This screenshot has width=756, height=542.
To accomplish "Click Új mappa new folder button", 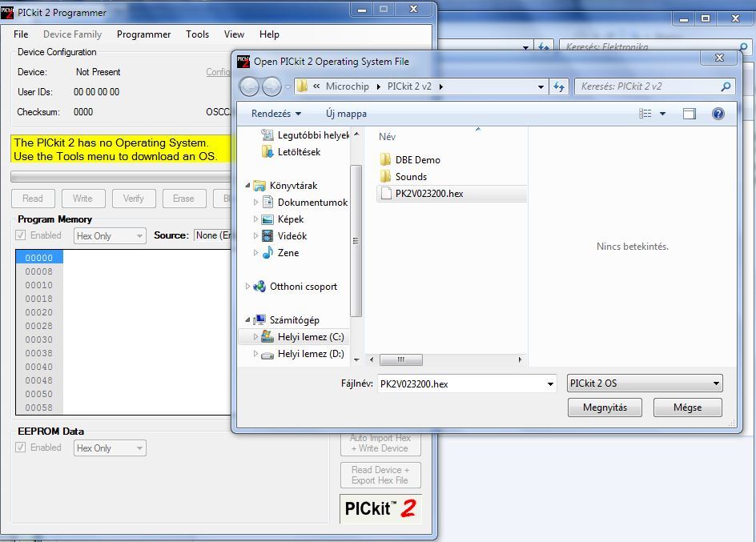I will (x=346, y=114).
